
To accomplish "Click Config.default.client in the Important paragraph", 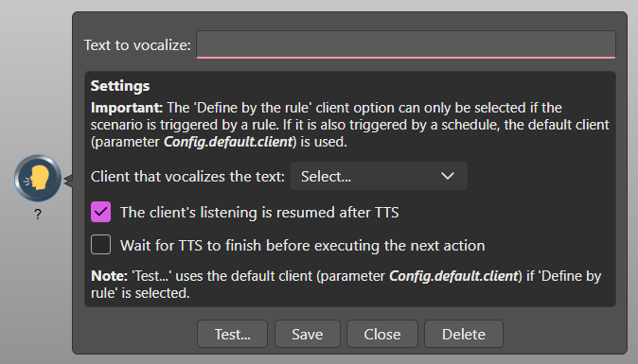I will tap(228, 142).
